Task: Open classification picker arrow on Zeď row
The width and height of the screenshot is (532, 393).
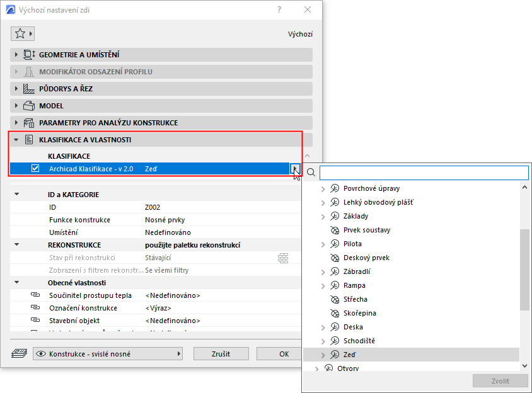Action: [x=295, y=169]
